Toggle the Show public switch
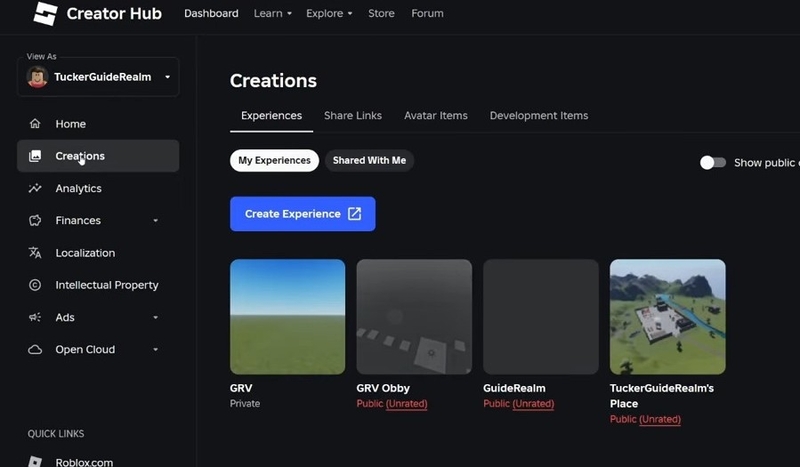The height and width of the screenshot is (467, 800). tap(713, 163)
